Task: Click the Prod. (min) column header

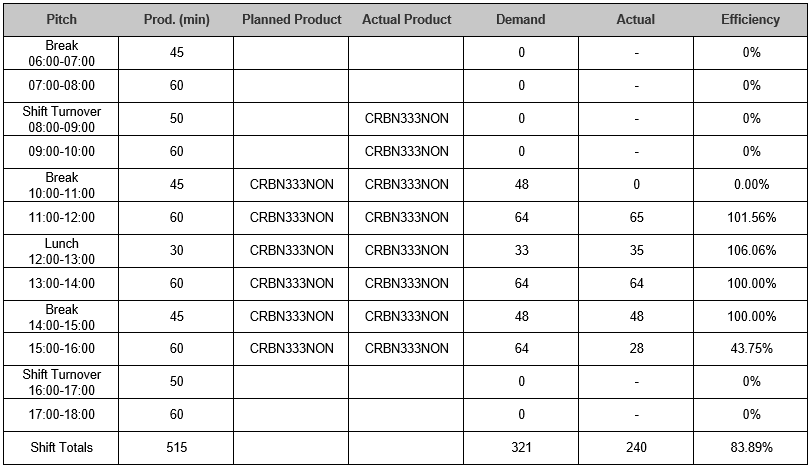Action: pos(176,20)
